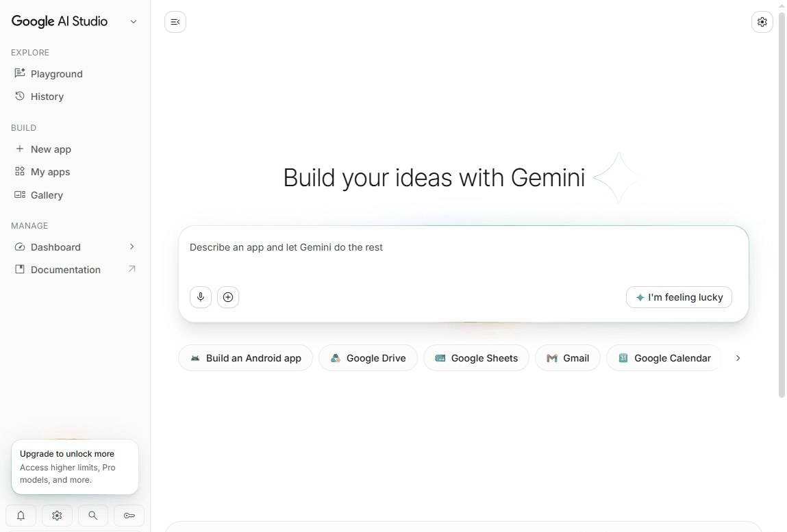Click the sparkle icon in I'm feeling lucky
The height and width of the screenshot is (532, 787).
[640, 297]
